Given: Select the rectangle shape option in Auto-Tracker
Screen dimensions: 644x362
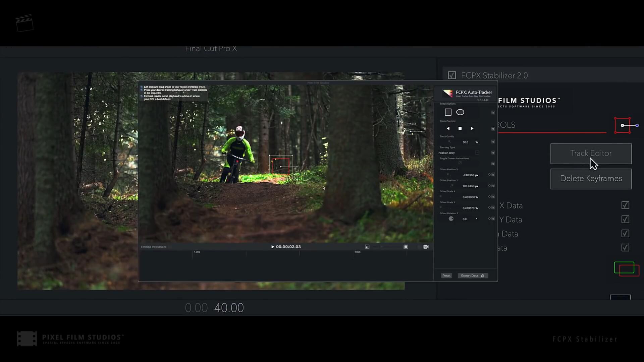Looking at the screenshot, I should (448, 112).
